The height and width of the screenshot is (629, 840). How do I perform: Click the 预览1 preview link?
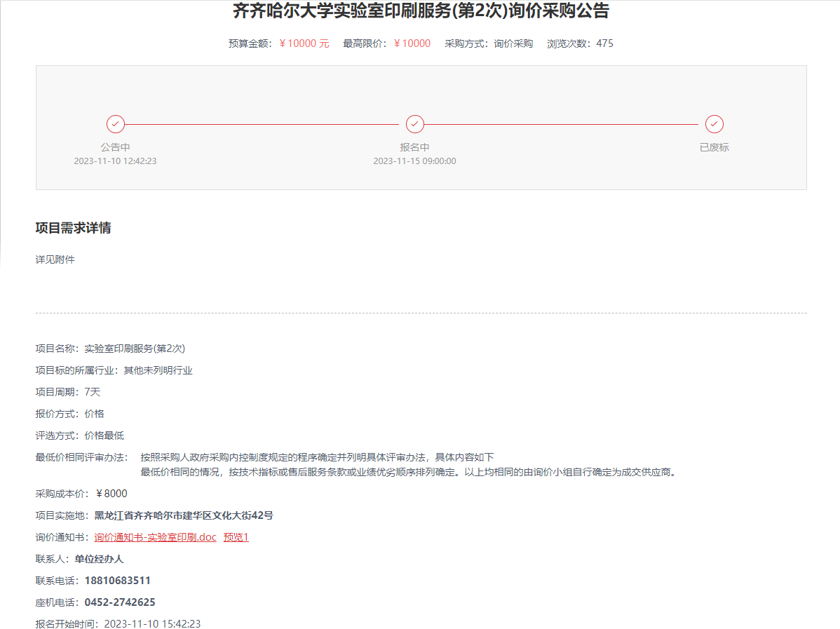(236, 537)
